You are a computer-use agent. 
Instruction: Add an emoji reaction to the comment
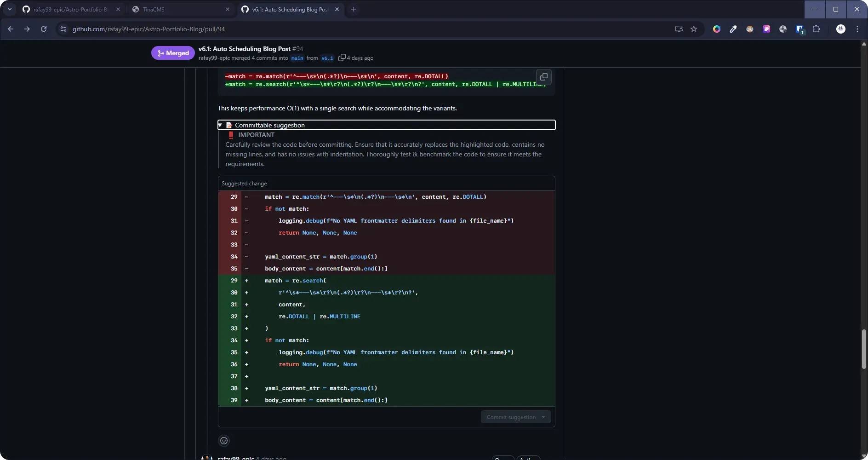point(224,441)
